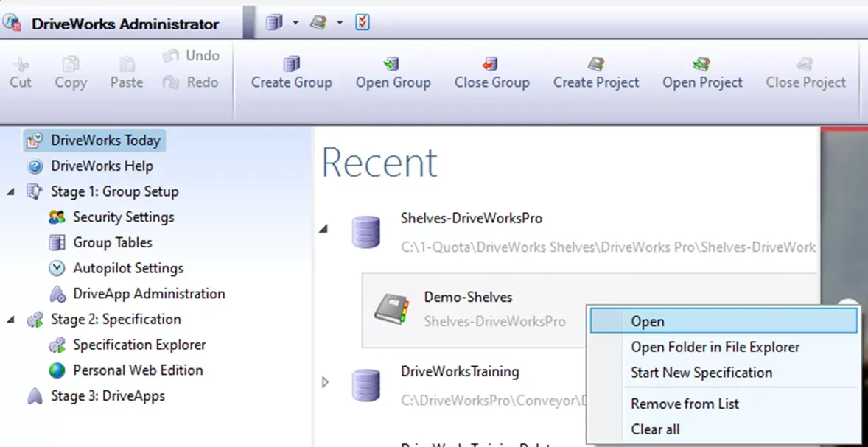Click the Cut scissors icon
This screenshot has width=868, height=447.
click(x=21, y=65)
